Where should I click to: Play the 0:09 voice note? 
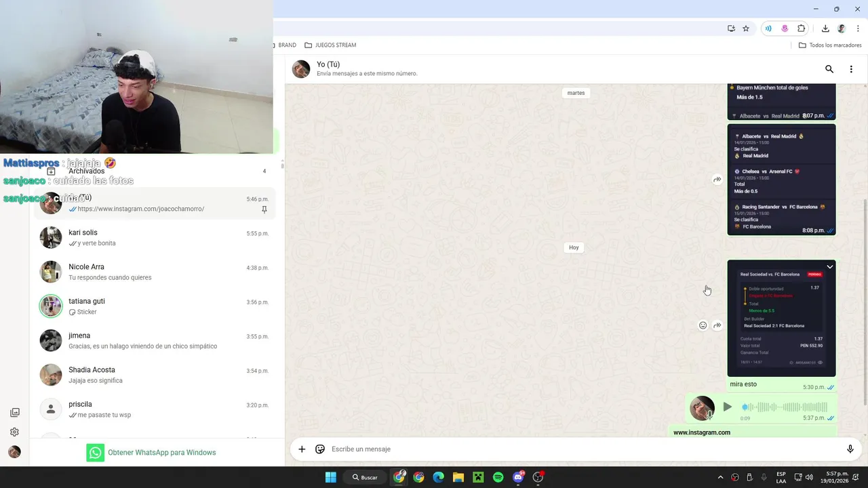727,407
